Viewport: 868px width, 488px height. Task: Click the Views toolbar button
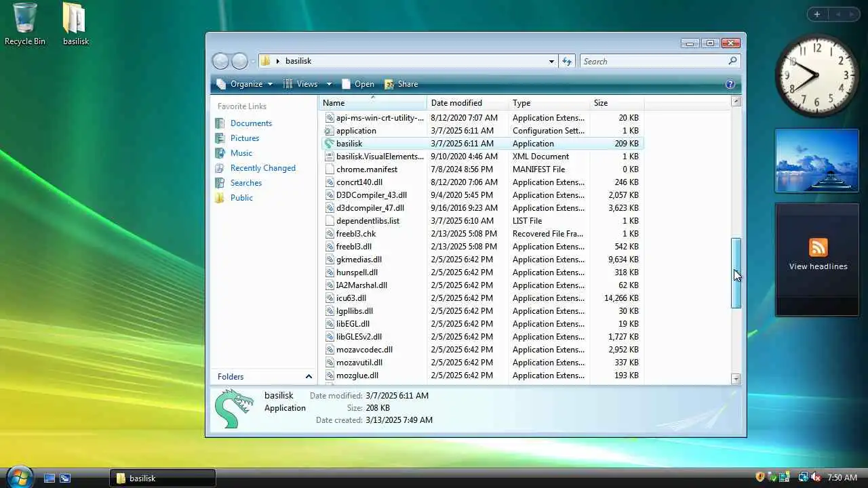coord(300,84)
